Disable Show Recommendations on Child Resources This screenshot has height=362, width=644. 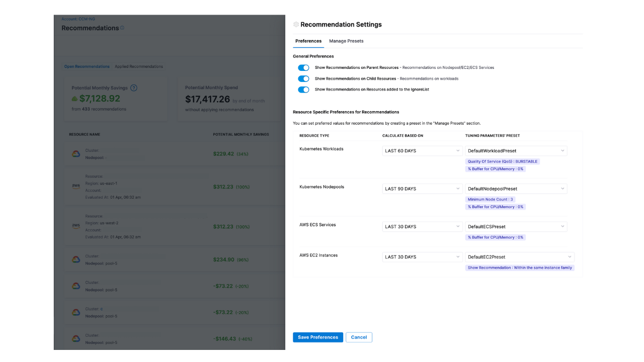tap(303, 78)
